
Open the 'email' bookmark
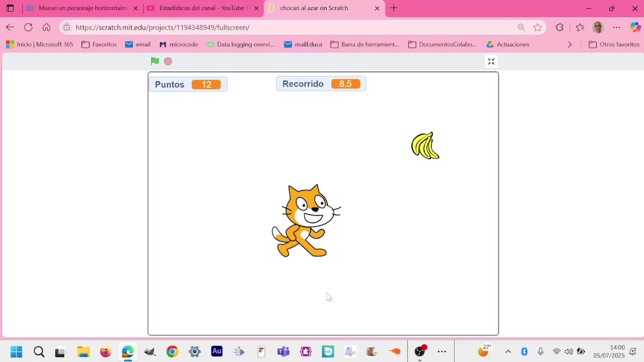click(x=138, y=44)
